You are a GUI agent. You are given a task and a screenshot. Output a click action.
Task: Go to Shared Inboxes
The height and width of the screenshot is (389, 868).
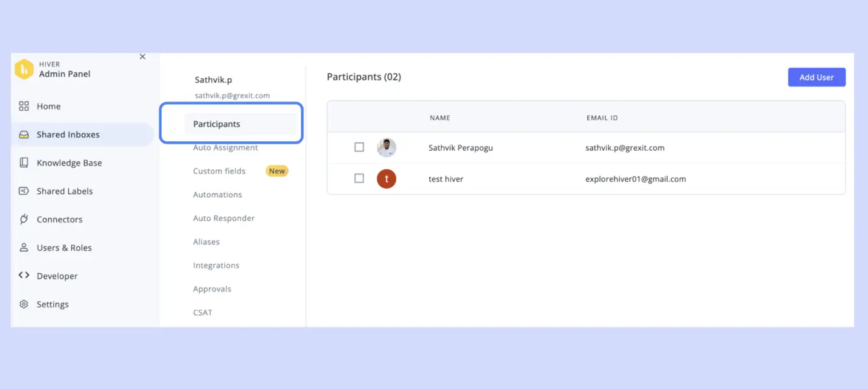pos(68,135)
